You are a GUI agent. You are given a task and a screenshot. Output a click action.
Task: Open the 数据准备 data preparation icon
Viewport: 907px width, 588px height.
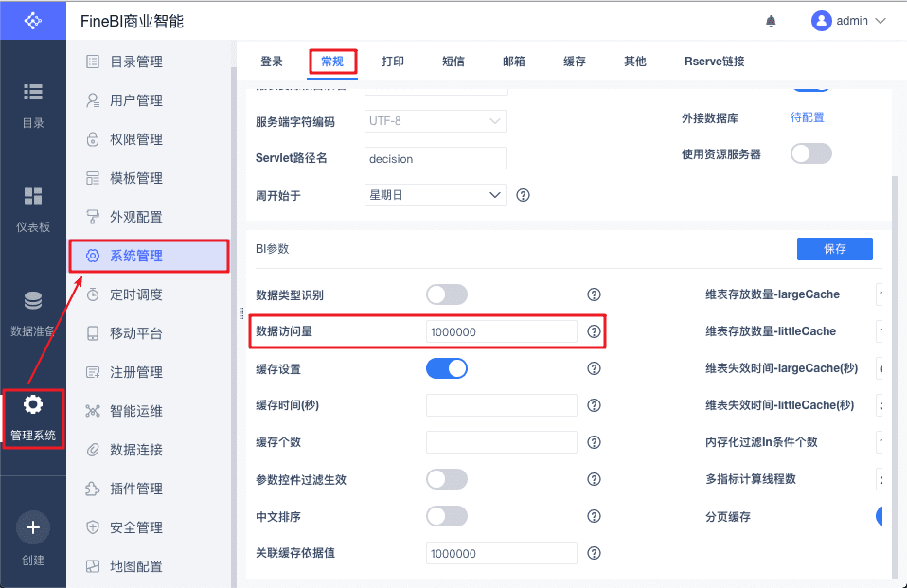pos(33,301)
